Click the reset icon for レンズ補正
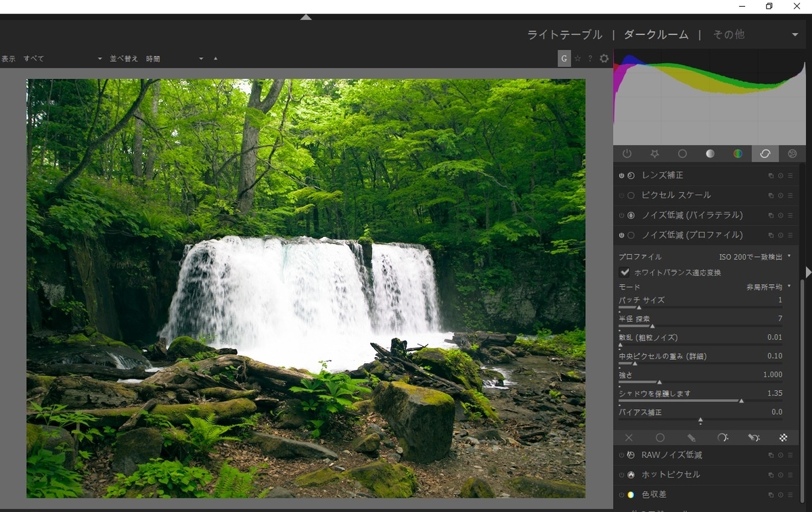Image resolution: width=812 pixels, height=512 pixels. click(x=780, y=176)
